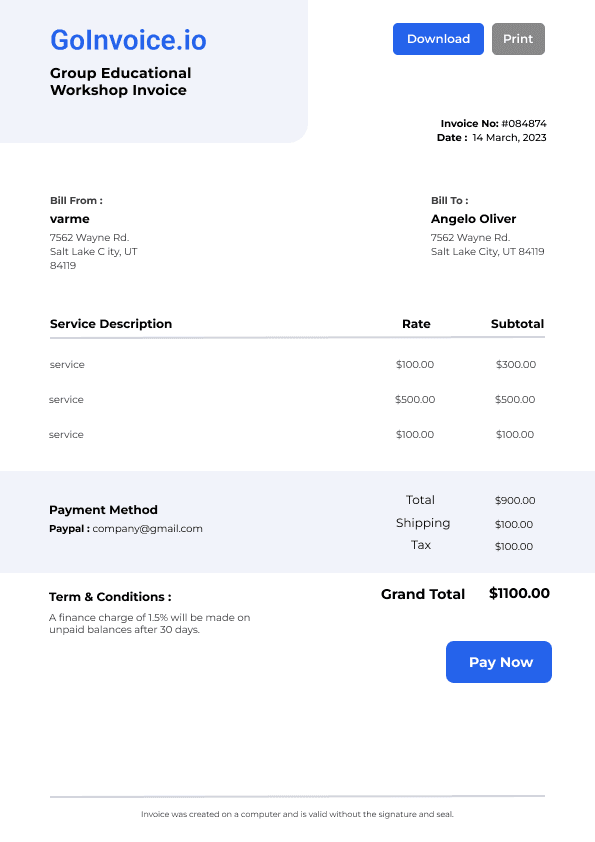Viewport: 595px width, 842px height.
Task: Click the Payment Method heading
Action: pyautogui.click(x=103, y=510)
